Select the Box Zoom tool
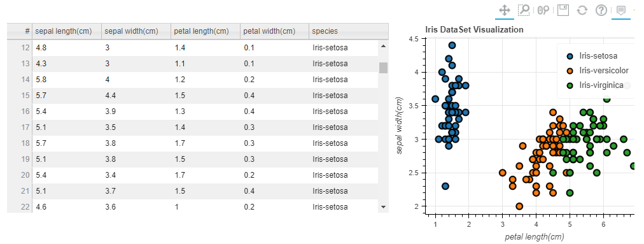Screen dimensions: 644x244 [524, 10]
